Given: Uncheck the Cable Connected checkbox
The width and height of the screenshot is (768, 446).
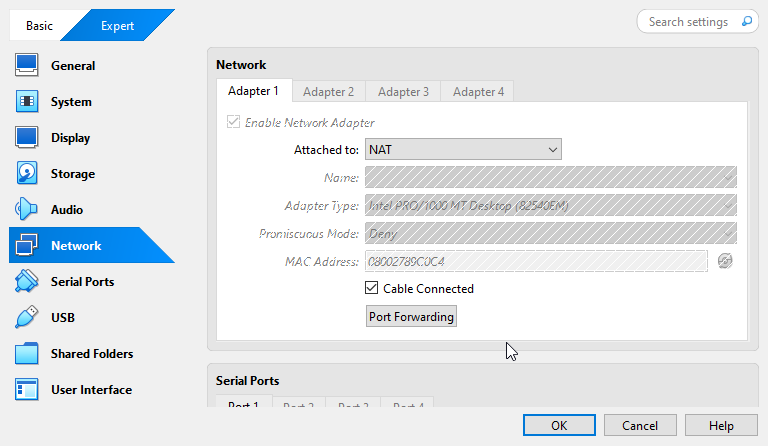Looking at the screenshot, I should click(x=371, y=288).
